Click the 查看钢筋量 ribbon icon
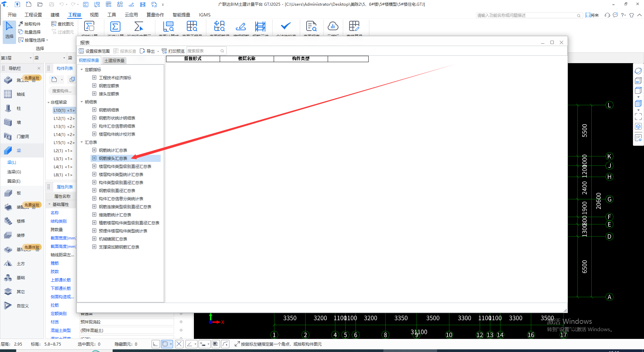Image resolution: width=644 pixels, height=352 pixels. 219,27
